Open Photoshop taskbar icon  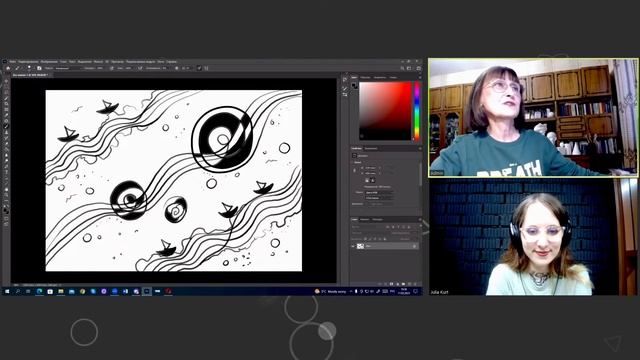(147, 291)
